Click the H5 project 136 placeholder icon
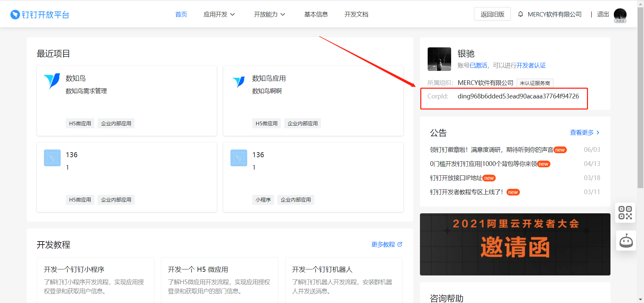Image resolution: width=644 pixels, height=303 pixels. point(52,158)
